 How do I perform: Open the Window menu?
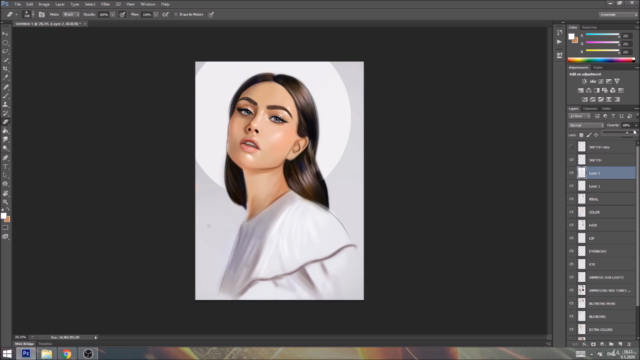pos(148,4)
